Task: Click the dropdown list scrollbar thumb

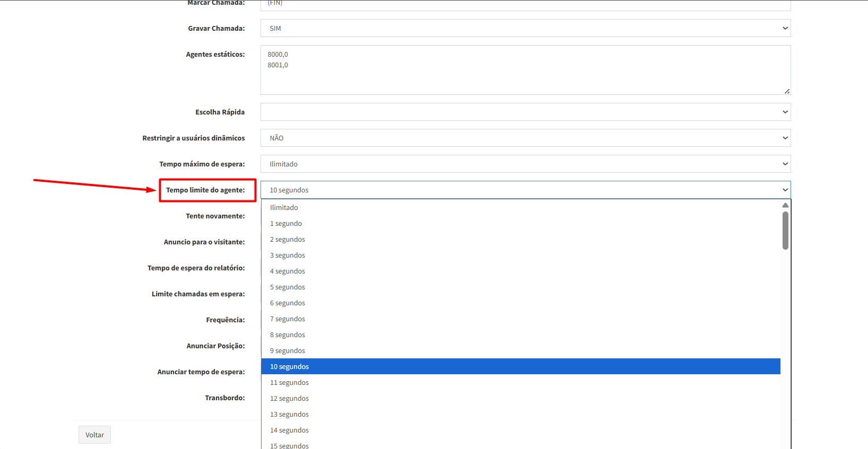Action: 785,231
